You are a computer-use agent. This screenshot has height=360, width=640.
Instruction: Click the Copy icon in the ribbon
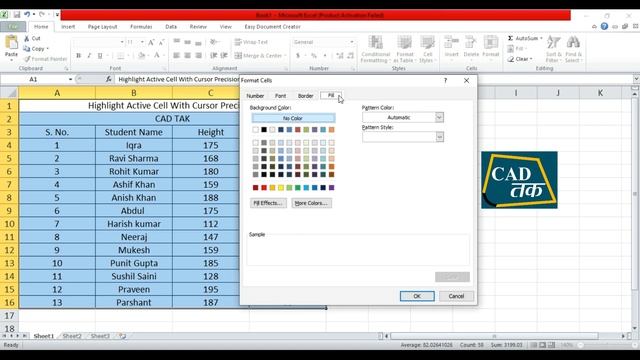point(27,49)
